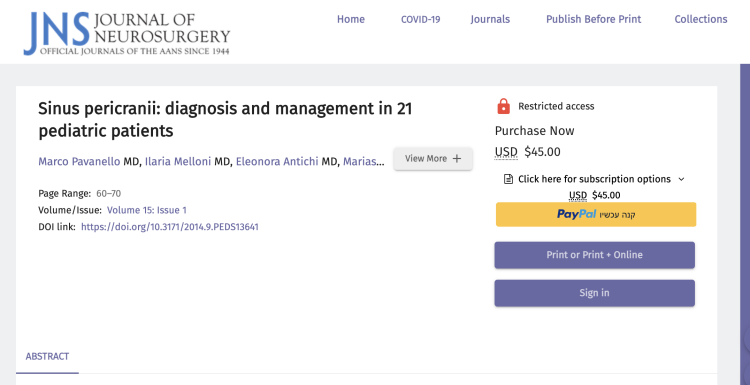
Task: Click 'Click here for subscription options' text
Action: (x=595, y=179)
